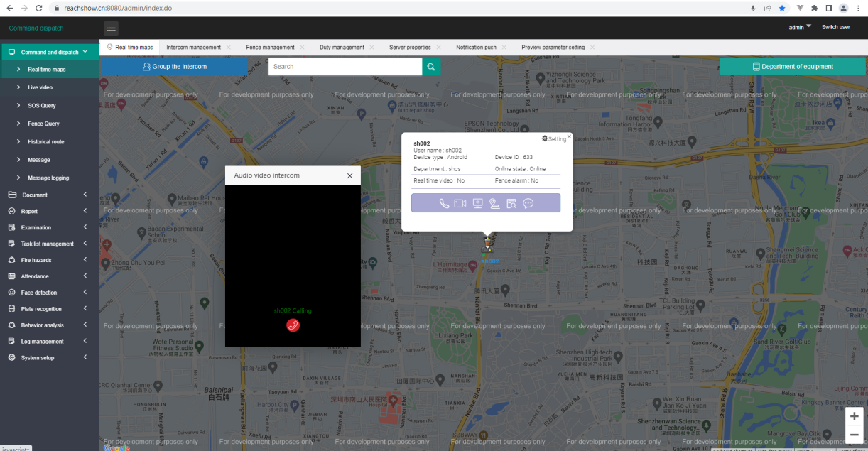Click the monitor preview icon for sh002
The image size is (868, 451).
(x=477, y=204)
